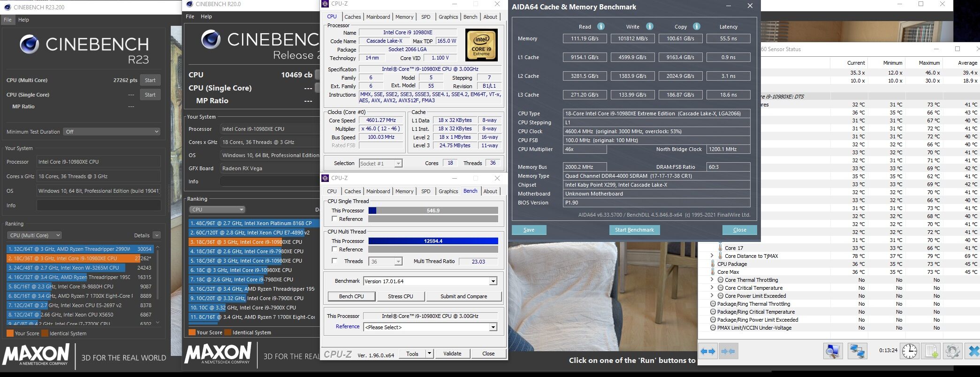The image size is (980, 377).
Task: Expand the Core Power Limit Exceeded row
Action: 712,295
